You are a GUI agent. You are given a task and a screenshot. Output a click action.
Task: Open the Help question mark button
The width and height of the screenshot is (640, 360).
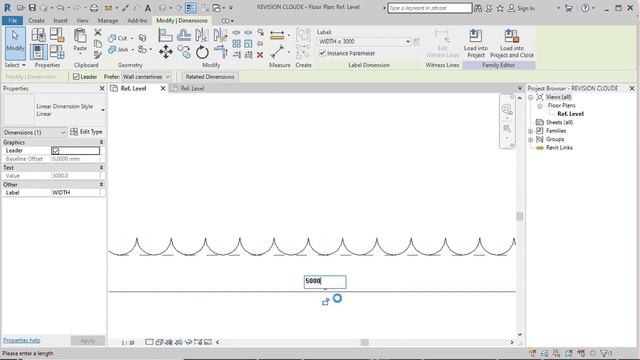(585, 8)
